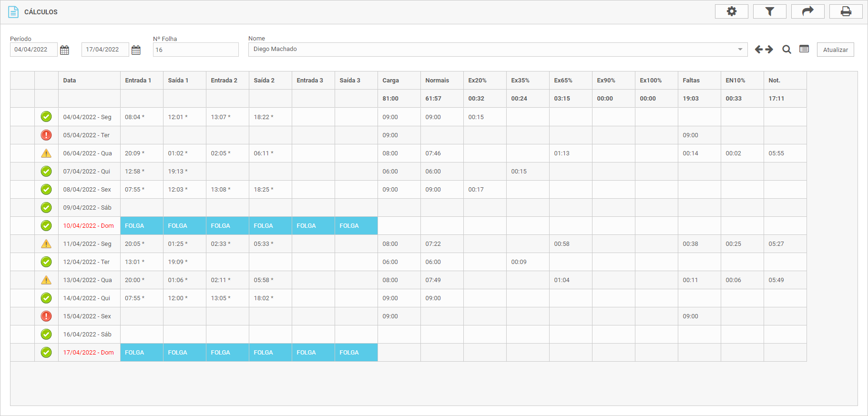Select the blue FOLGA Entrada 1 cell for 10/04/2022
Viewport: 868px width, 416px height.
coord(142,226)
